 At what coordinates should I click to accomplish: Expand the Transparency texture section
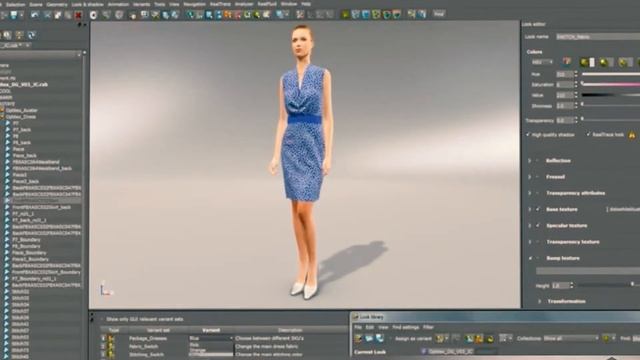pyautogui.click(x=530, y=242)
